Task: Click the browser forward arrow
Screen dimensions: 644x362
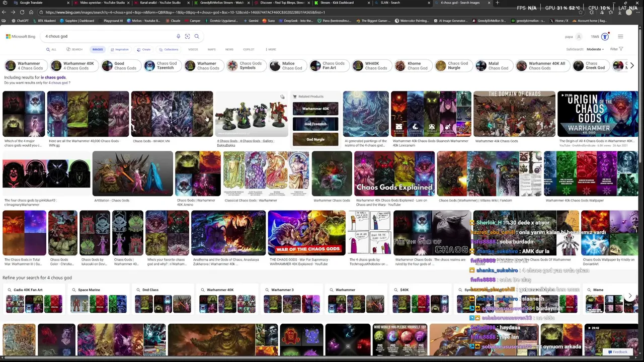Action: click(x=13, y=12)
